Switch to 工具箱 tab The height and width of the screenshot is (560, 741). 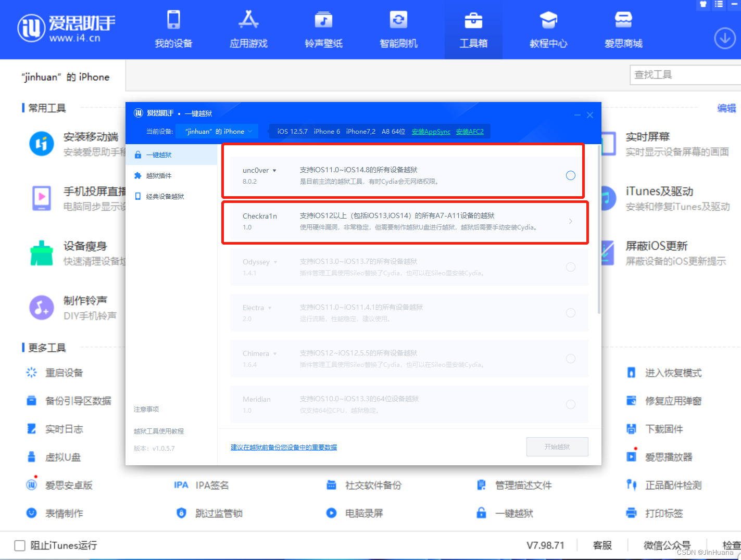coord(473,29)
